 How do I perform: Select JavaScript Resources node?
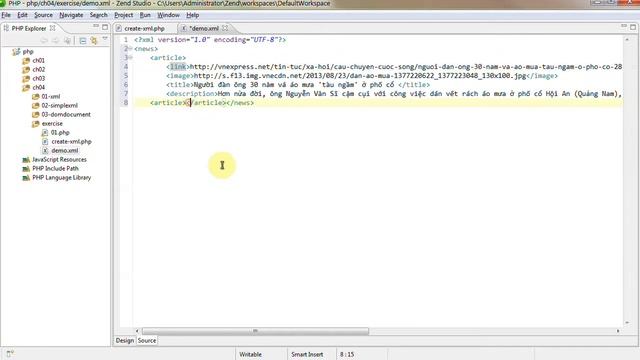pos(60,159)
